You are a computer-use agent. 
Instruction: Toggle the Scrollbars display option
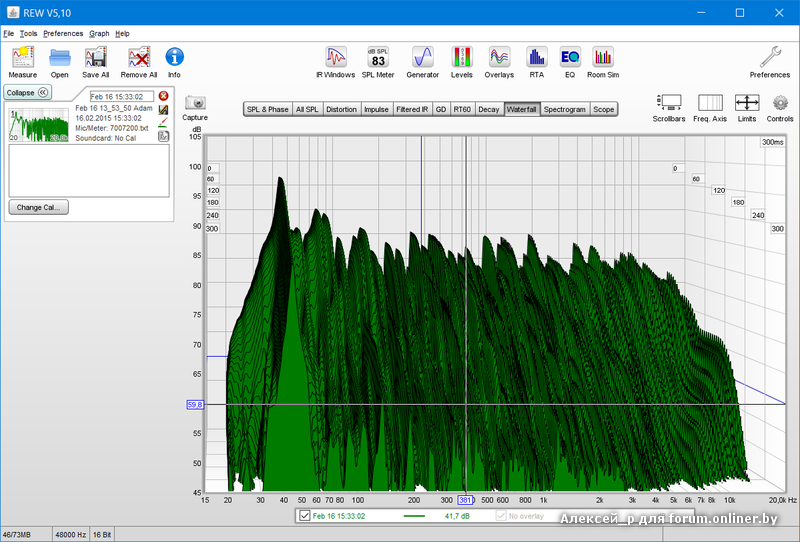[669, 103]
